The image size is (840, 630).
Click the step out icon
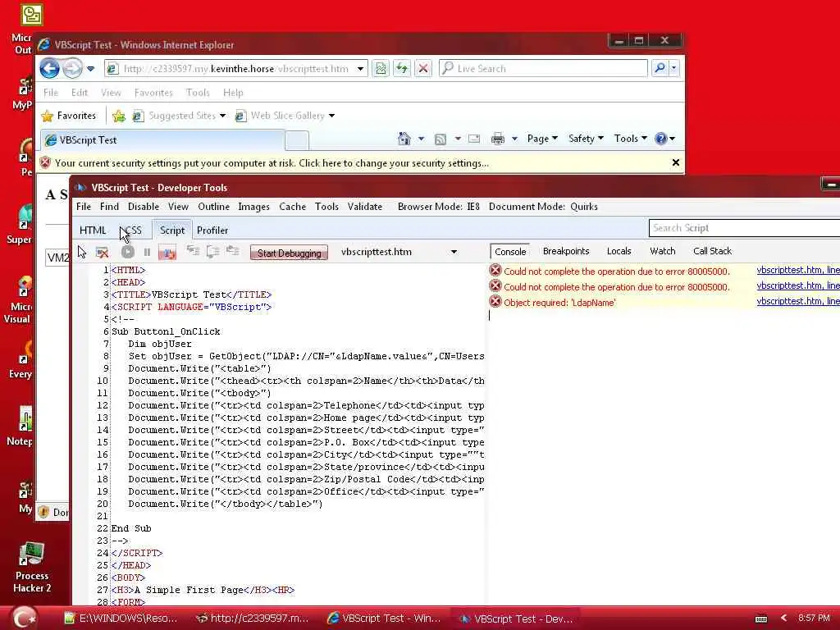point(232,251)
